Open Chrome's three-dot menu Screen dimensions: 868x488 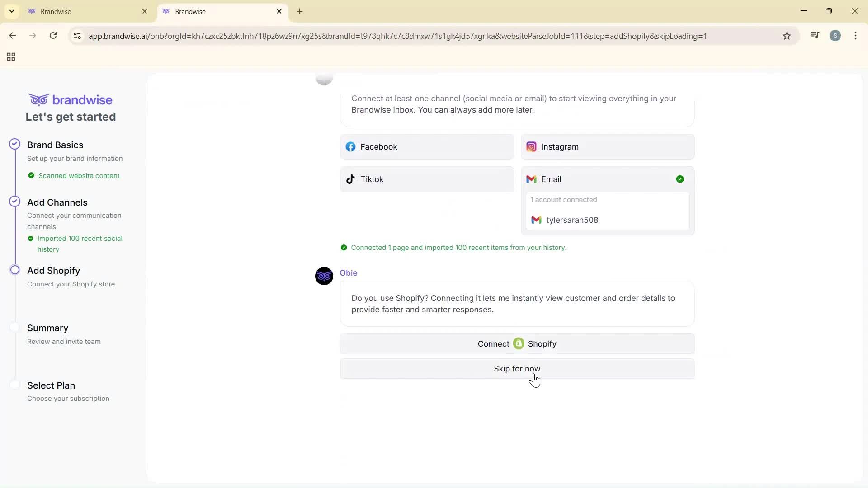856,36
